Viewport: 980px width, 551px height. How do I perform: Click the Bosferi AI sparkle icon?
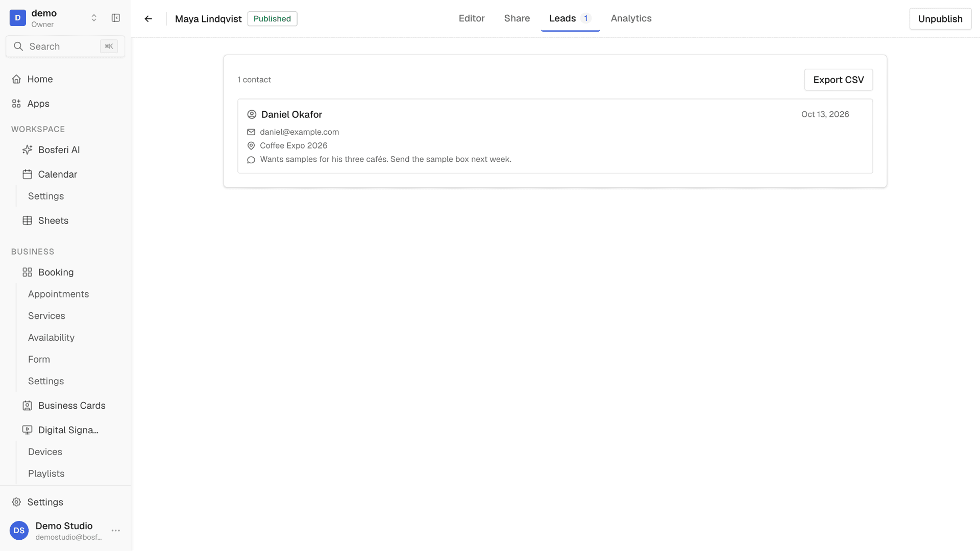tap(28, 149)
